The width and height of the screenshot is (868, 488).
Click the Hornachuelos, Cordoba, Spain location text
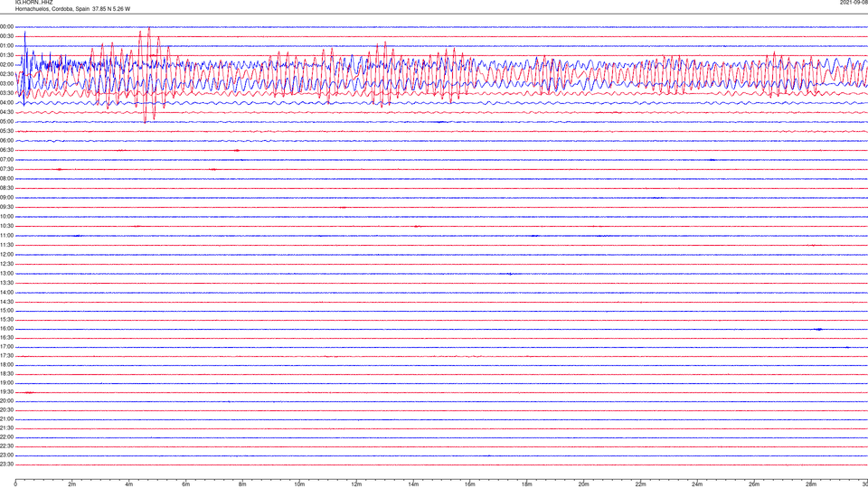52,9
